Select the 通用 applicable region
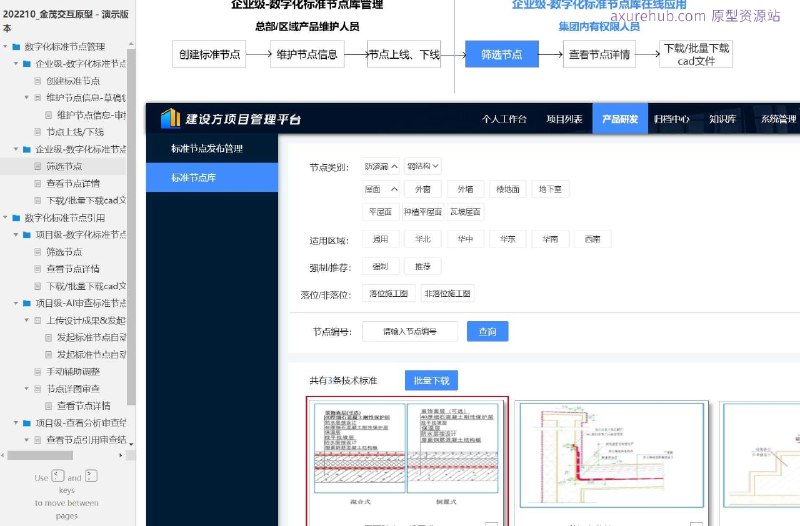 380,239
